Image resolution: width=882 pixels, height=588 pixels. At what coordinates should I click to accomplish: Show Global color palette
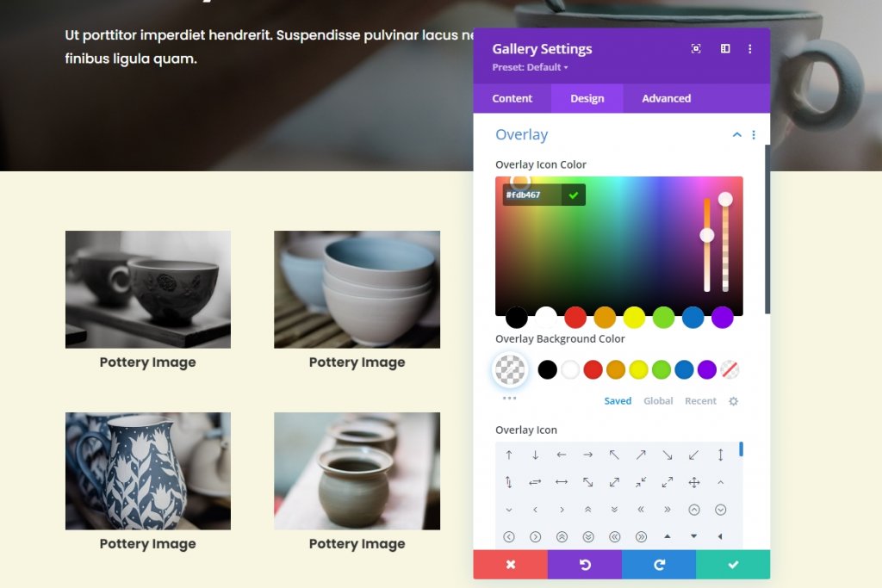coord(658,401)
